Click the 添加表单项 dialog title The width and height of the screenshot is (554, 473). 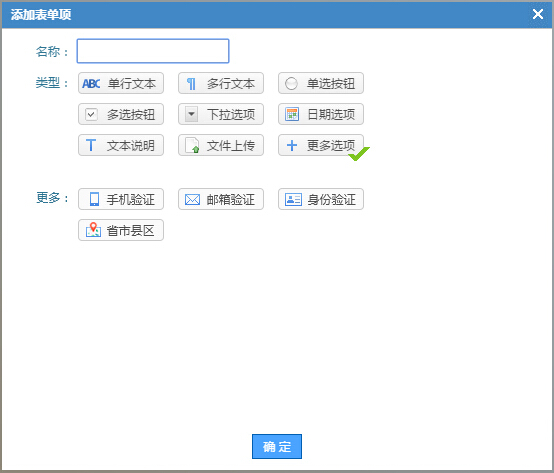coord(41,14)
